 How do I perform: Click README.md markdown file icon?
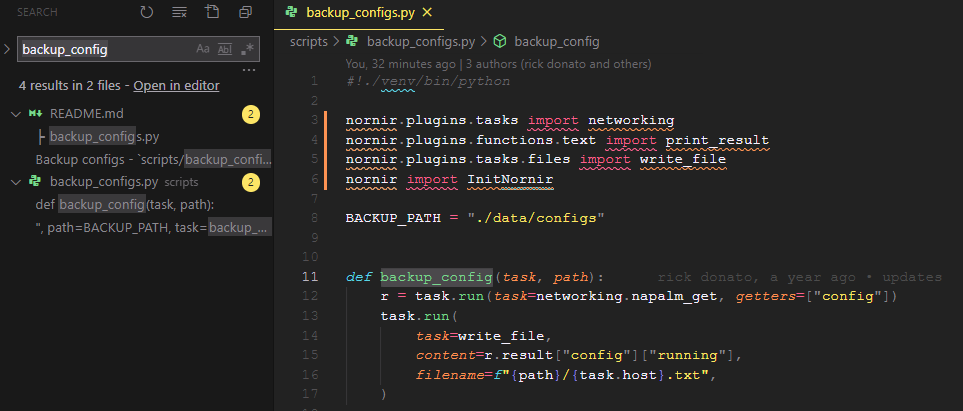[34, 114]
